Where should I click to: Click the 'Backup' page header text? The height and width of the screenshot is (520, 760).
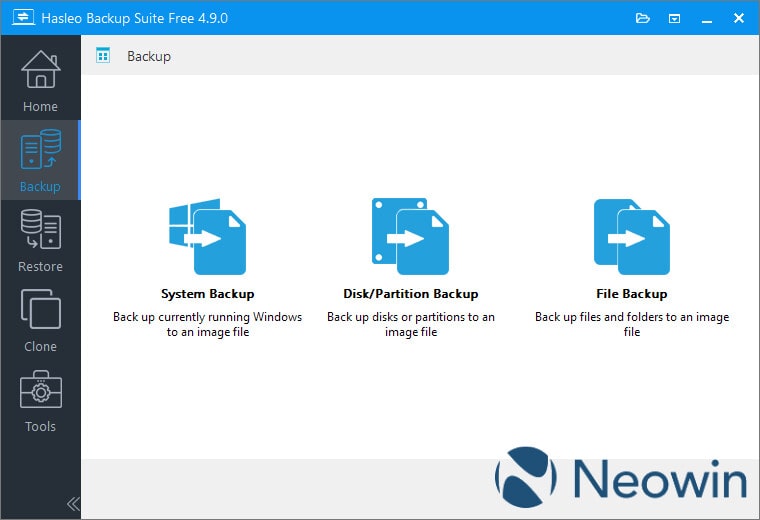point(149,57)
